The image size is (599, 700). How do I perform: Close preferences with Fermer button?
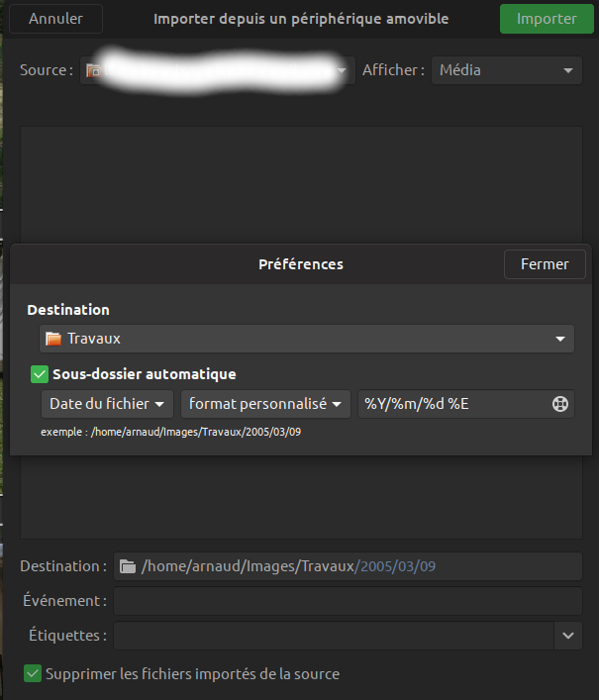point(545,264)
